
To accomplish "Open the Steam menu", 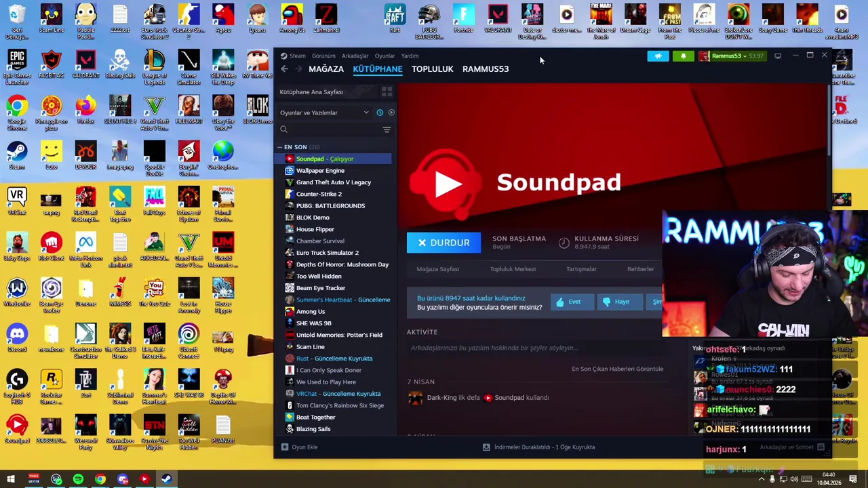I will click(297, 56).
